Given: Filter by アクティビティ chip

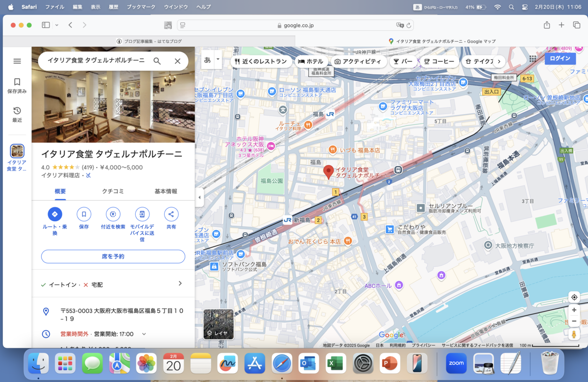Looking at the screenshot, I should point(358,61).
